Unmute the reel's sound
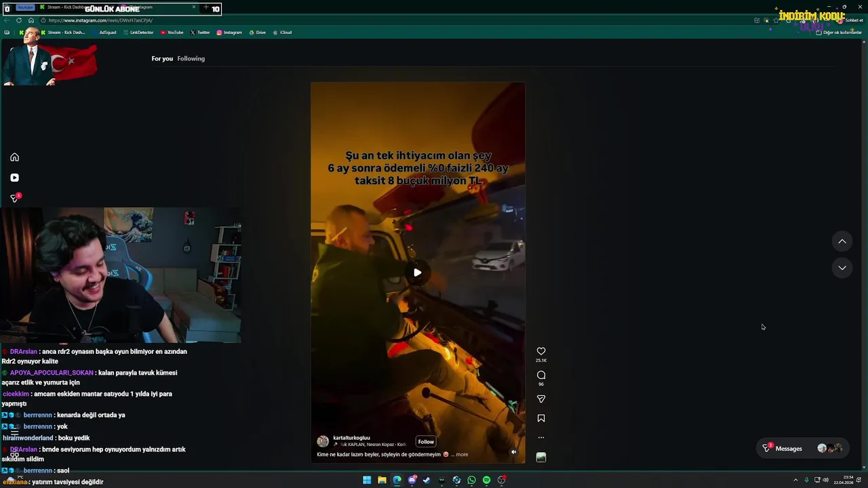Viewport: 868px width, 488px height. [513, 452]
